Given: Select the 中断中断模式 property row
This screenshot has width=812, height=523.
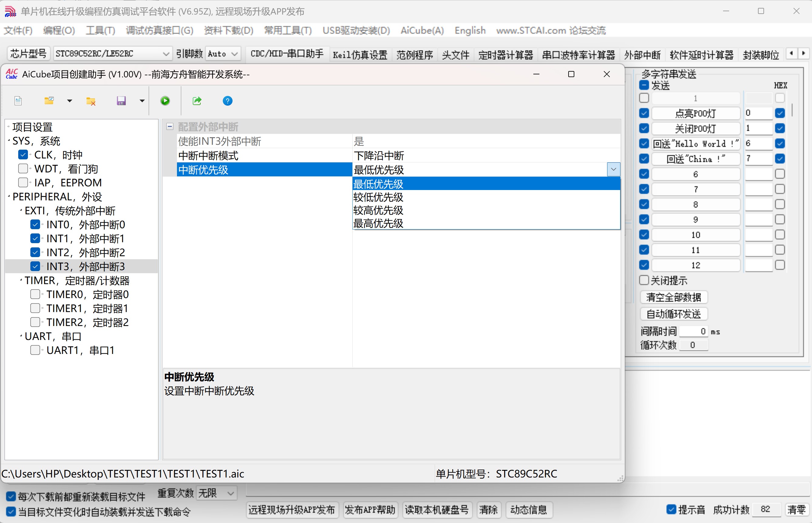Looking at the screenshot, I should (399, 155).
